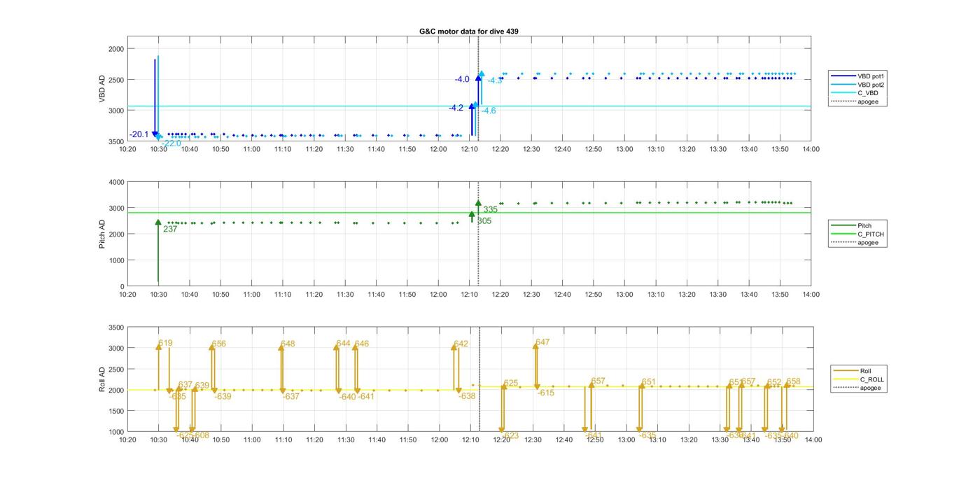The image size is (980, 485).
Task: Click the '305' pitch annotation
Action: 484,221
